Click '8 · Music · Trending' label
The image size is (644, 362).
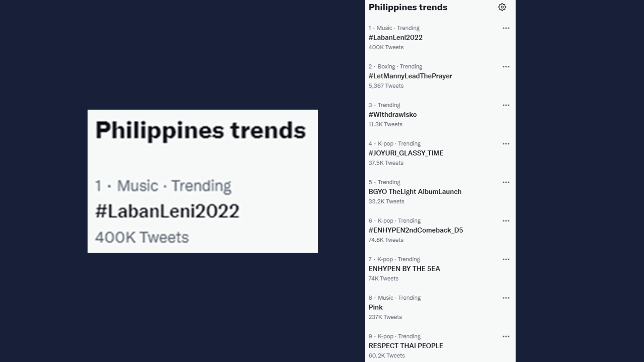pos(394,298)
